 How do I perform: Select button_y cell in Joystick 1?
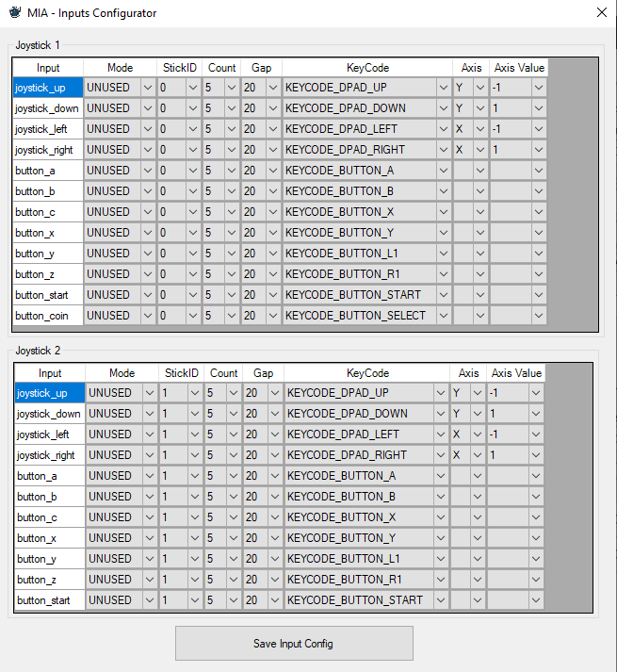point(48,254)
